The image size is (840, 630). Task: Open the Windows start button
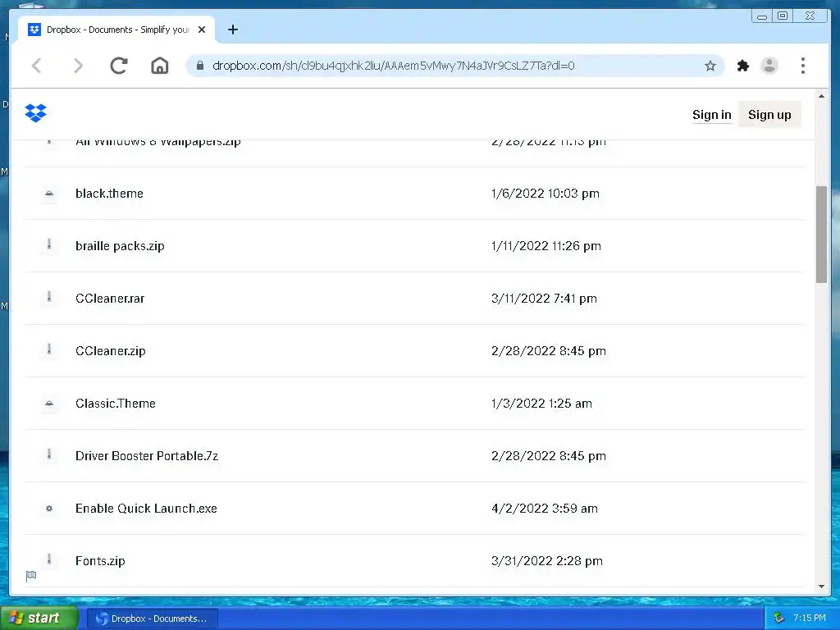point(39,619)
